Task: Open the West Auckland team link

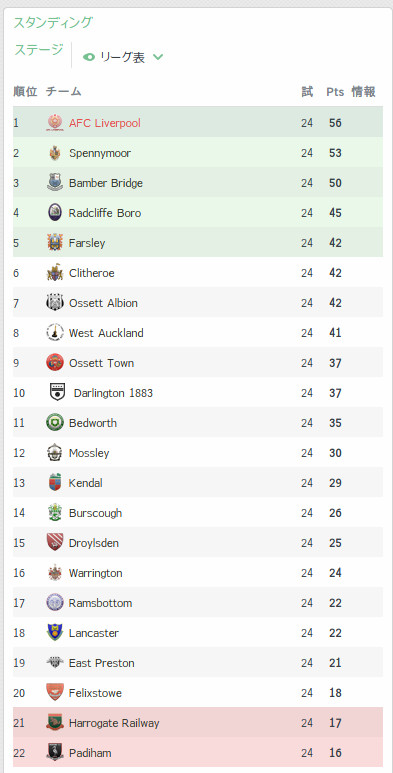Action: click(106, 333)
